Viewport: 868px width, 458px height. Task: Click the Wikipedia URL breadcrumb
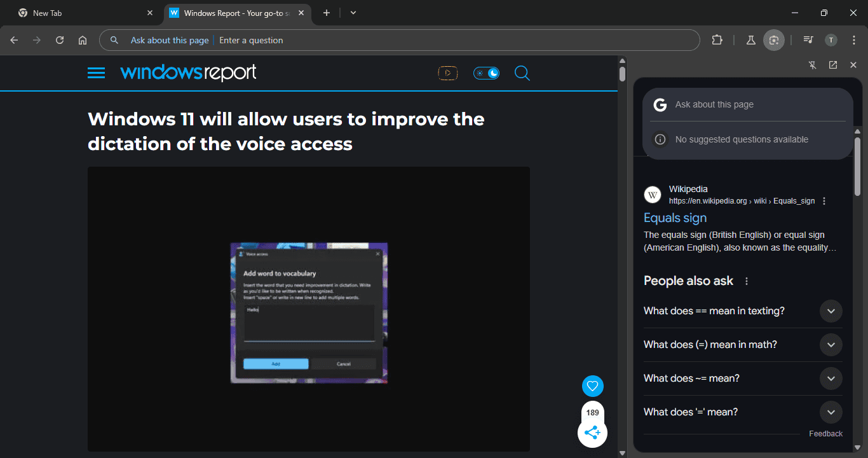742,201
